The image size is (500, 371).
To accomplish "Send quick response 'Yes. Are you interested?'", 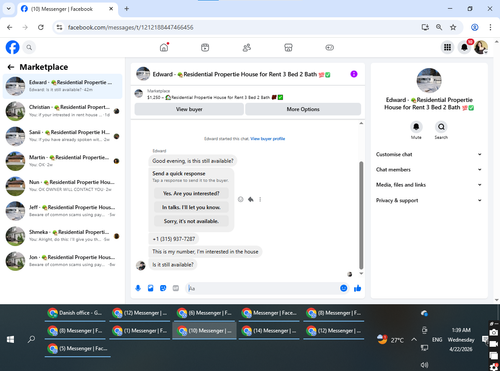I will (191, 193).
